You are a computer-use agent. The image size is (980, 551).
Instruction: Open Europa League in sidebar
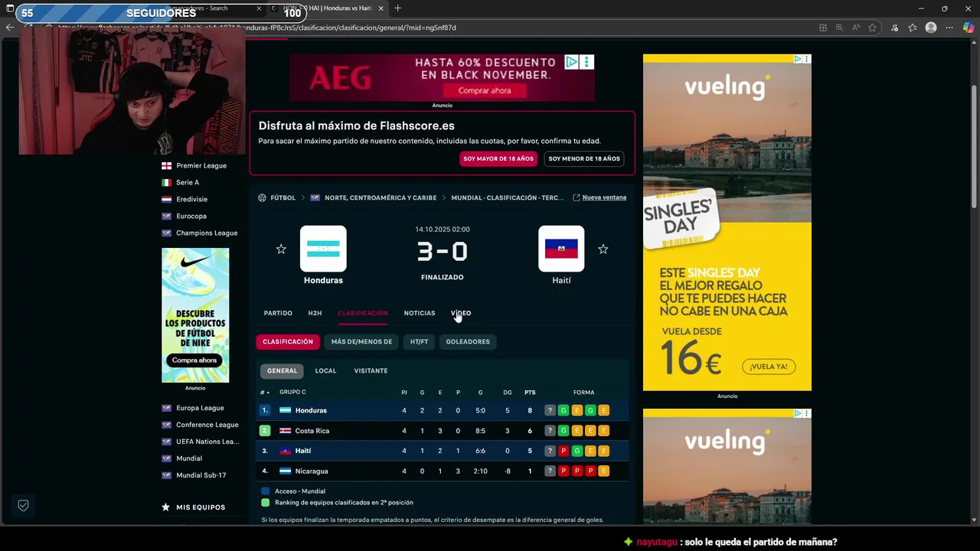(x=200, y=408)
